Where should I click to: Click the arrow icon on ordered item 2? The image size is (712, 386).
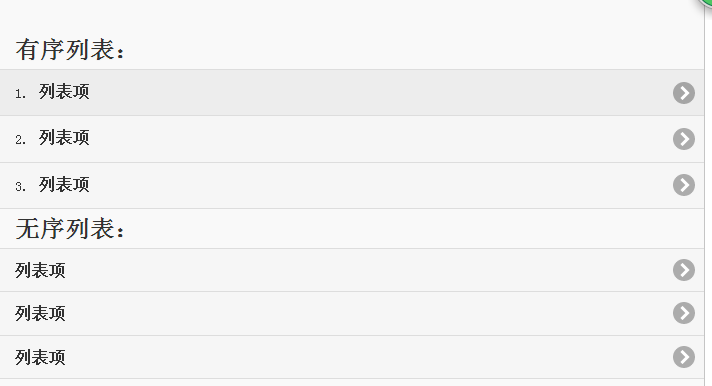[684, 139]
